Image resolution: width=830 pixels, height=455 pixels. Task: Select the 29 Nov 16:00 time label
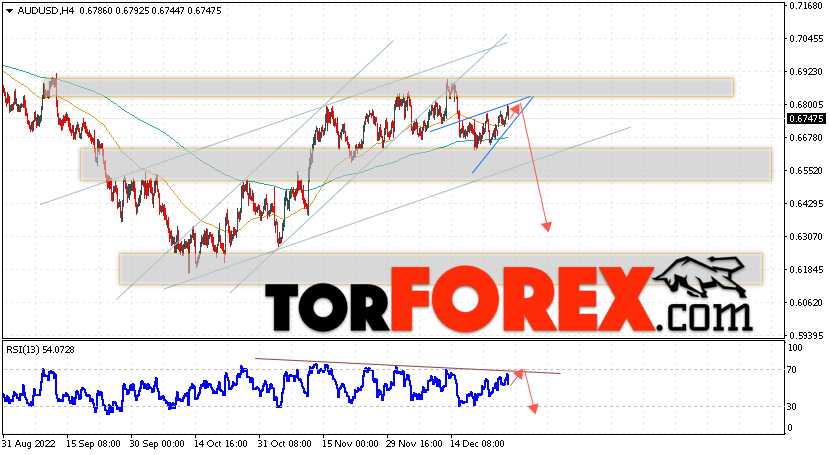413,443
